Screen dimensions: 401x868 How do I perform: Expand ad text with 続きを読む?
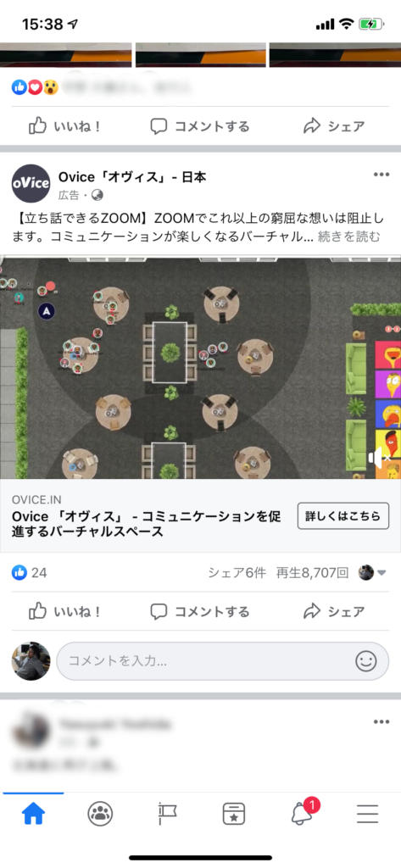click(x=349, y=237)
